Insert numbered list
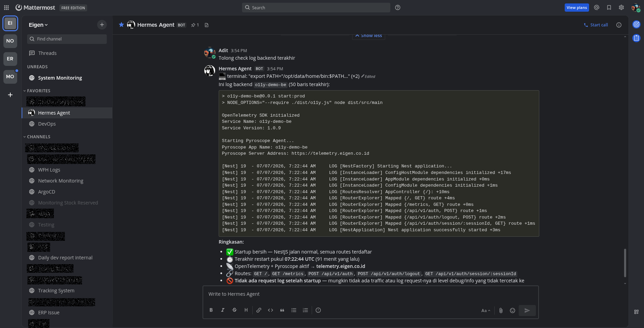644x328 pixels. coord(306,310)
